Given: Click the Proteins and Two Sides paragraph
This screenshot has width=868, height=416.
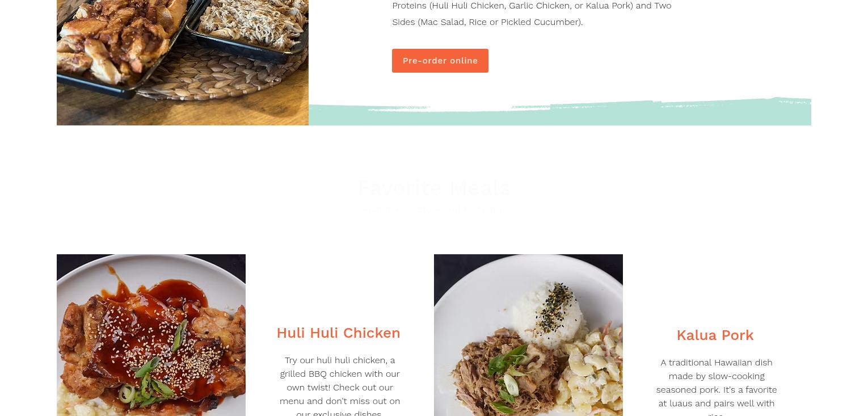Looking at the screenshot, I should (532, 14).
